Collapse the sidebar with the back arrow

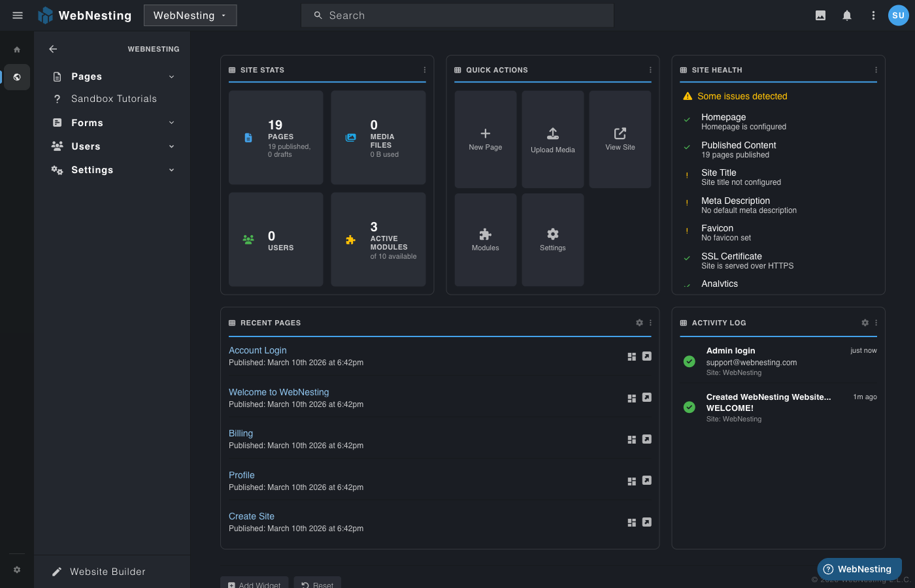click(x=52, y=49)
